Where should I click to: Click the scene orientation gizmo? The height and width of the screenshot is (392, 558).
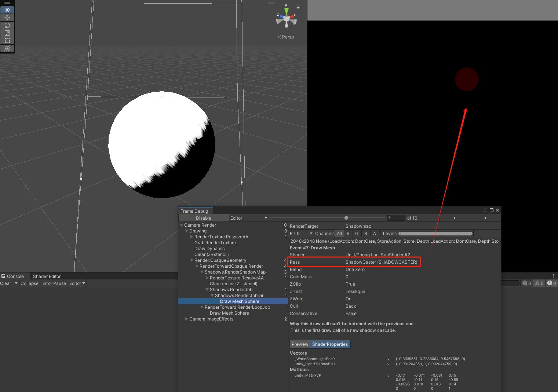click(x=286, y=18)
